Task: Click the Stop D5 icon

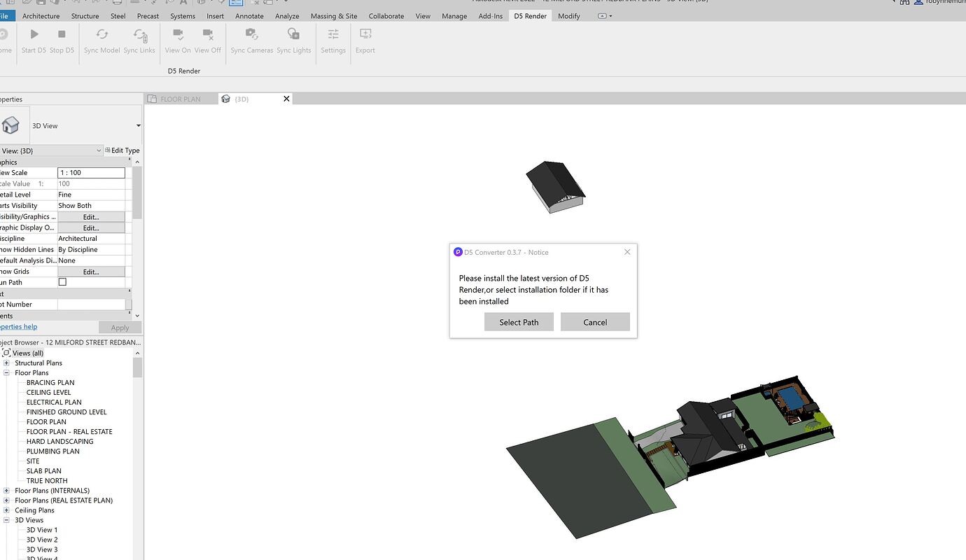Action: [x=62, y=34]
